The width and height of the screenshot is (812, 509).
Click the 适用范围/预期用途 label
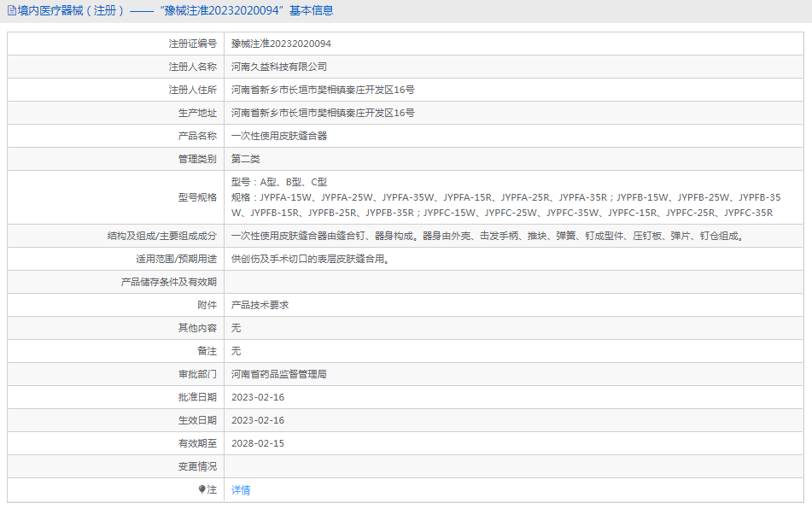tap(177, 259)
